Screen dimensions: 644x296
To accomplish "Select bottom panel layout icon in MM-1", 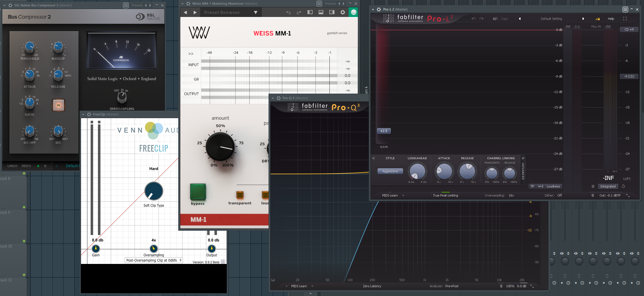I will (321, 12).
